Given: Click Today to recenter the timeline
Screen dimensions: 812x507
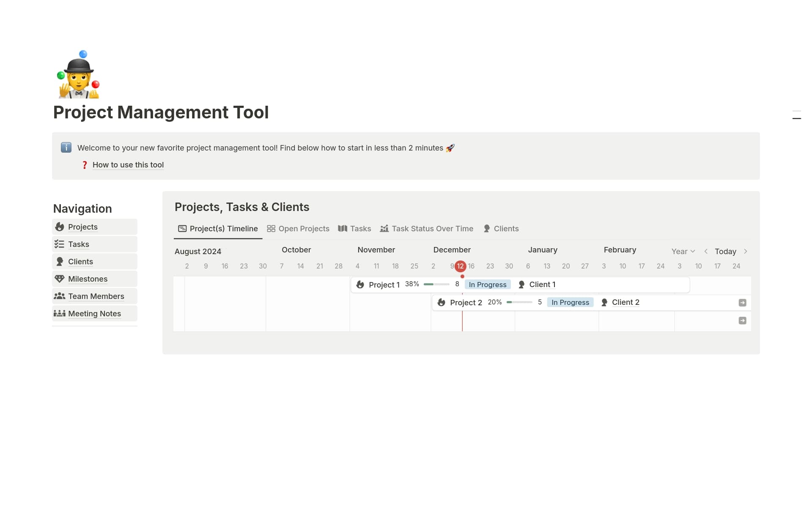Looking at the screenshot, I should 726,251.
